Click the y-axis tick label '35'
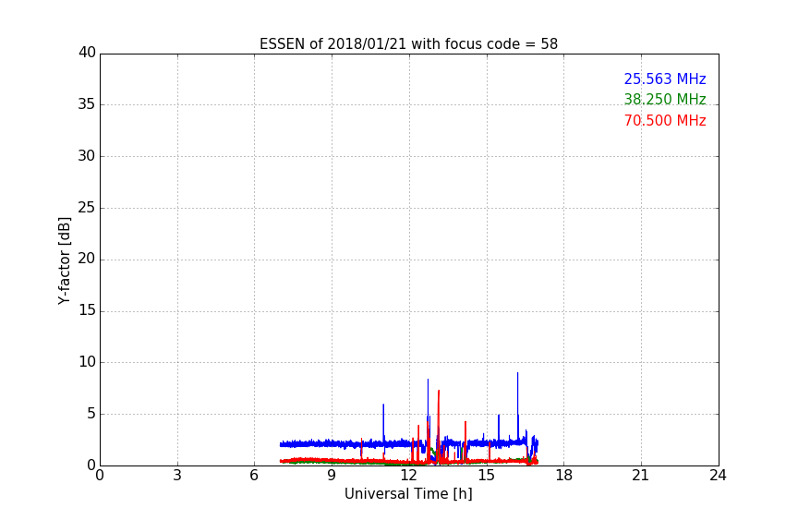This screenshot has width=798, height=532. [x=87, y=104]
